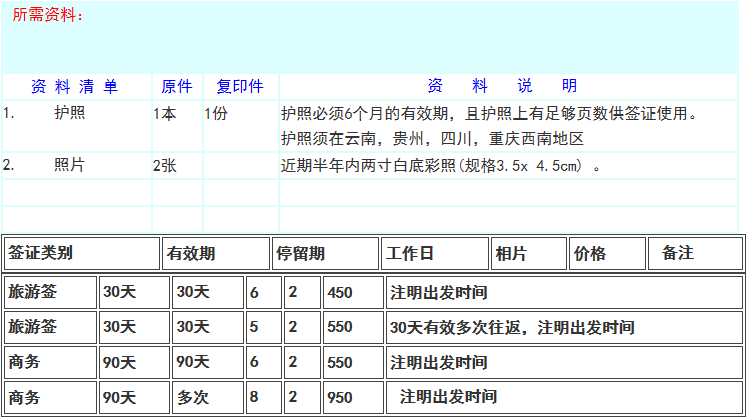Click the red 所需资料 heading
The height and width of the screenshot is (420, 755).
coord(48,15)
